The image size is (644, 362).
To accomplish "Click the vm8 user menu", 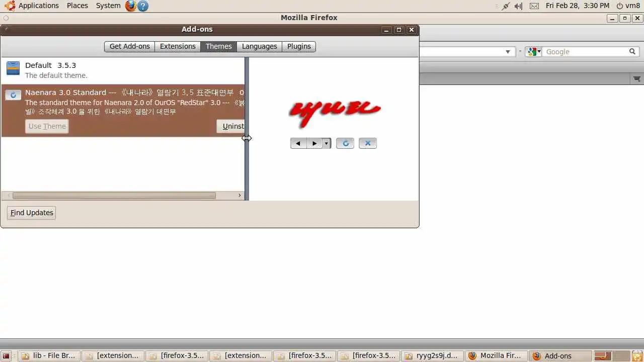I will [632, 6].
